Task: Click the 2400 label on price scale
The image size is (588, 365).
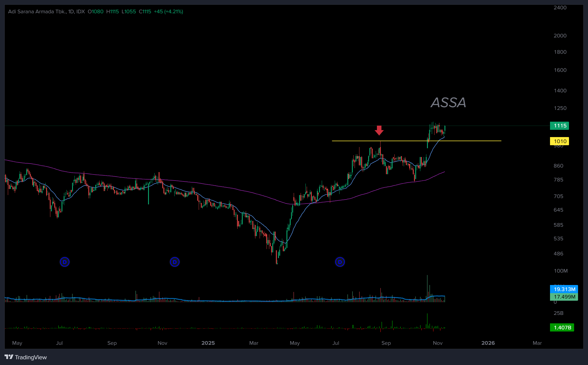Action: click(560, 8)
